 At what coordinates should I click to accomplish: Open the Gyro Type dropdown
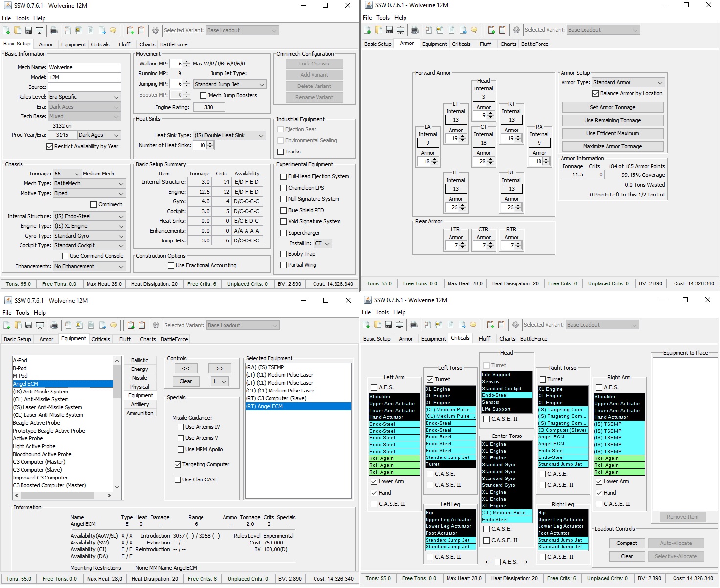click(x=89, y=236)
